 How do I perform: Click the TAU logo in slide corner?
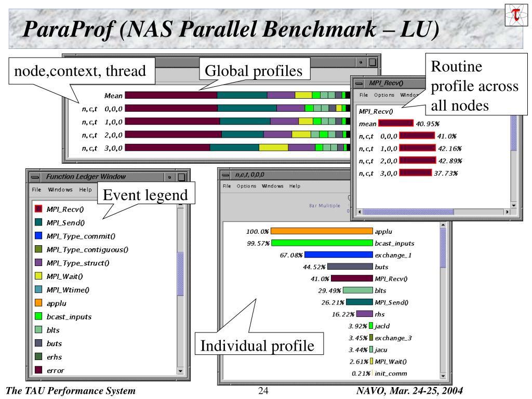(516, 15)
